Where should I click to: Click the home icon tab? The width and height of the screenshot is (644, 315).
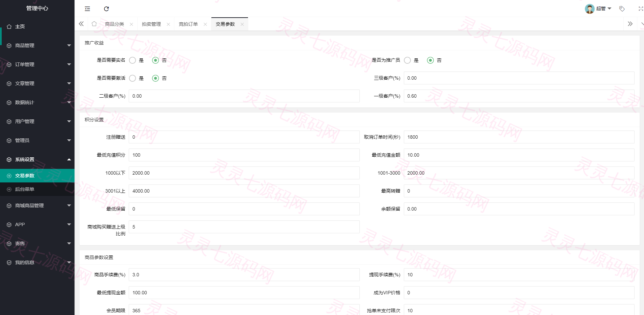point(94,24)
